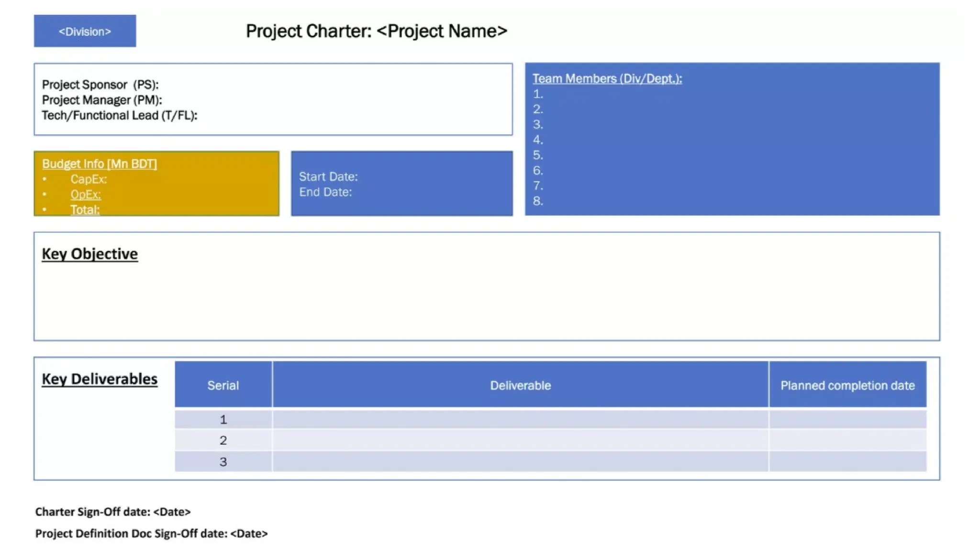Click the Project Sponsor (PS) line
Screen dimensions: 980x551
coord(100,85)
